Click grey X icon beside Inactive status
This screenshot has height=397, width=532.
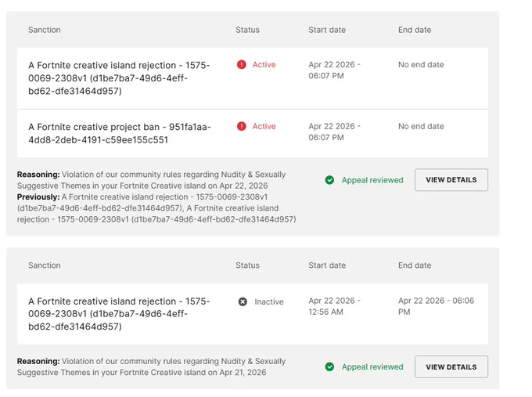pos(243,301)
